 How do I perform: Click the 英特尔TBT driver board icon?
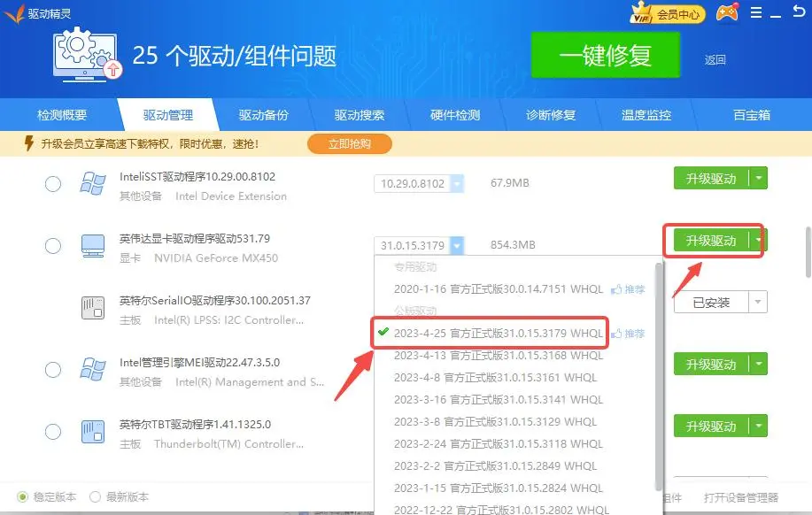[92, 432]
